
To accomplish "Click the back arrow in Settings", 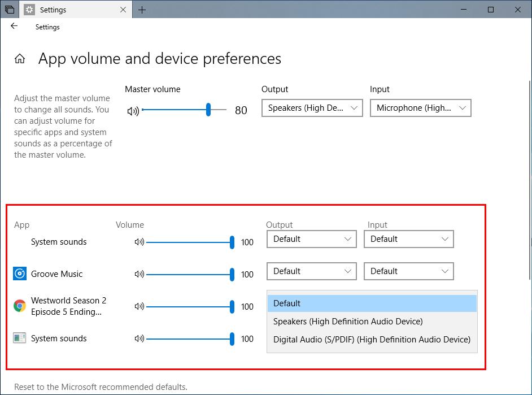I will pyautogui.click(x=14, y=27).
